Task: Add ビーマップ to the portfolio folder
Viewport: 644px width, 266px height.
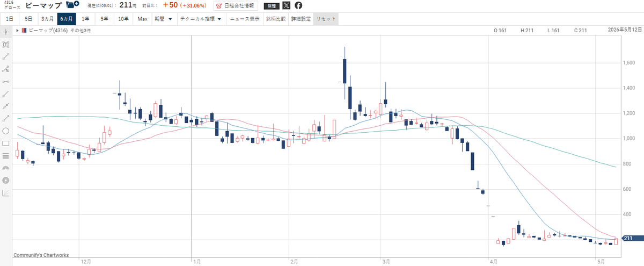Action: [72, 5]
